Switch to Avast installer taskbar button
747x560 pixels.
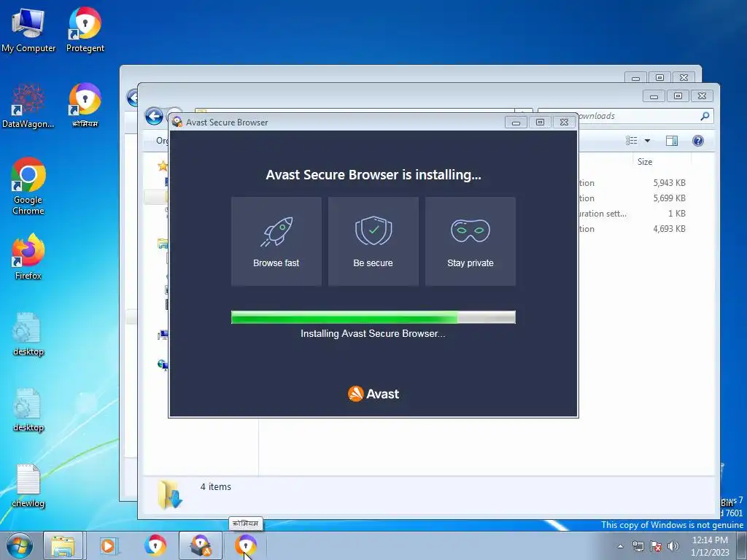[x=201, y=545]
